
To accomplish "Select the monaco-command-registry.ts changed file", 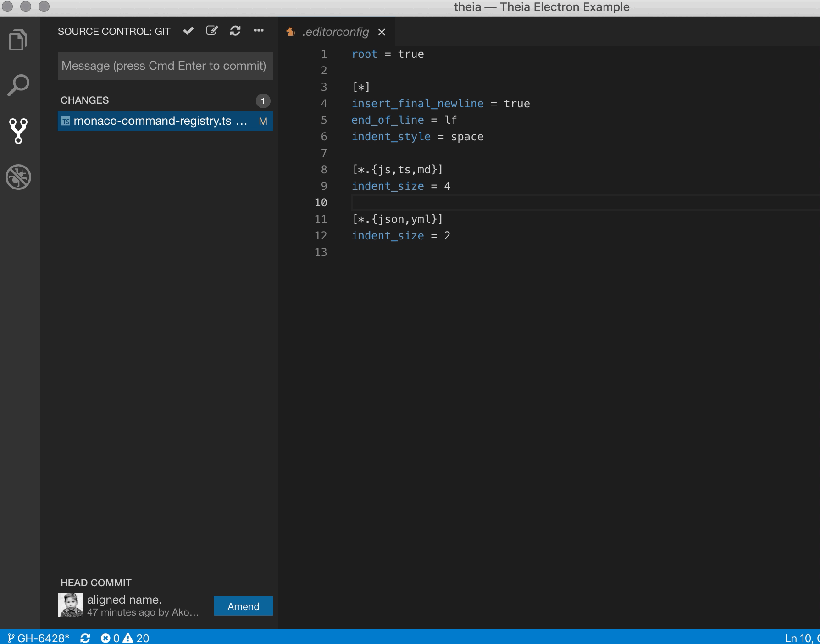I will coord(166,121).
